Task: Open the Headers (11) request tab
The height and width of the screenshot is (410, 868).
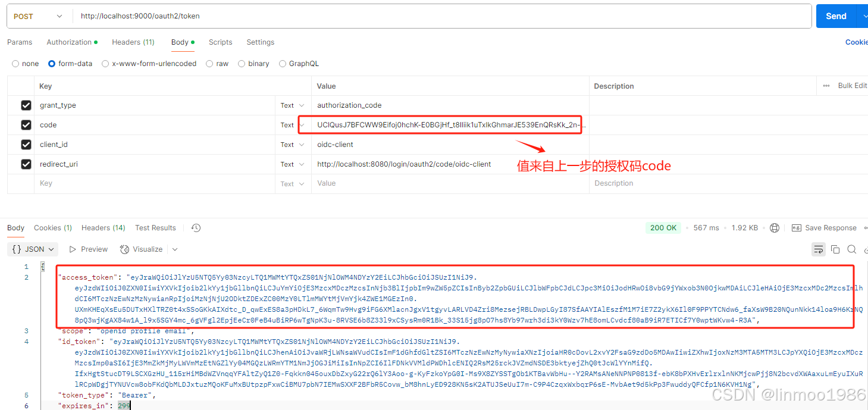Action: click(x=133, y=42)
